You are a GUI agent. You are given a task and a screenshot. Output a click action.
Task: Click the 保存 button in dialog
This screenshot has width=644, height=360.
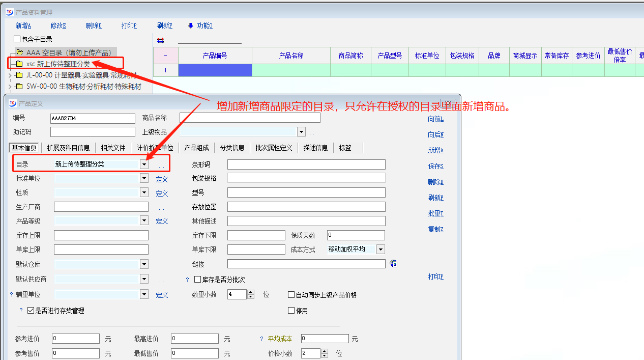(435, 166)
